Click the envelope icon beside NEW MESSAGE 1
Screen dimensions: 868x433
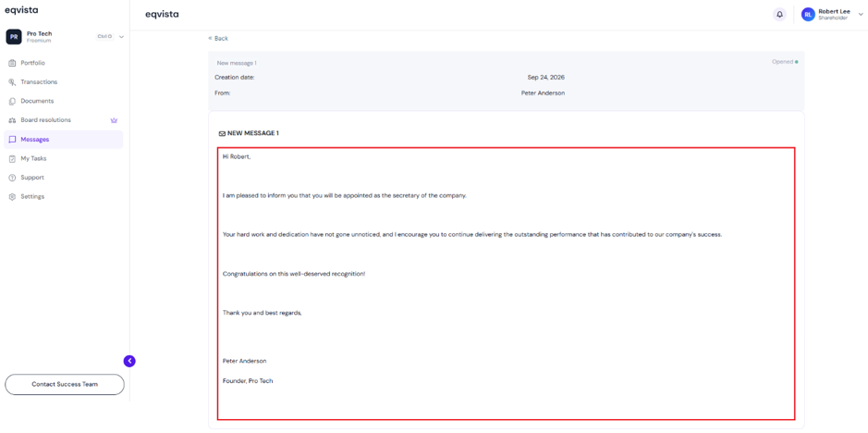click(x=222, y=133)
